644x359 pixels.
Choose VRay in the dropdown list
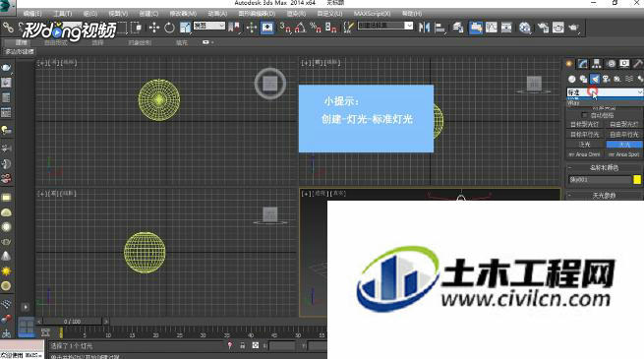[x=604, y=103]
